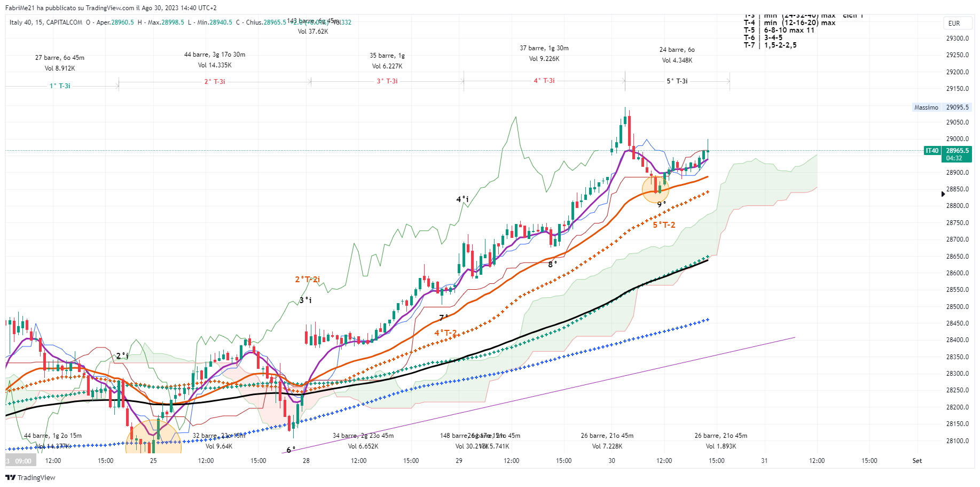Click the '4° T-3i' red annotation
Screen dimensions: 980x487
[x=544, y=81]
